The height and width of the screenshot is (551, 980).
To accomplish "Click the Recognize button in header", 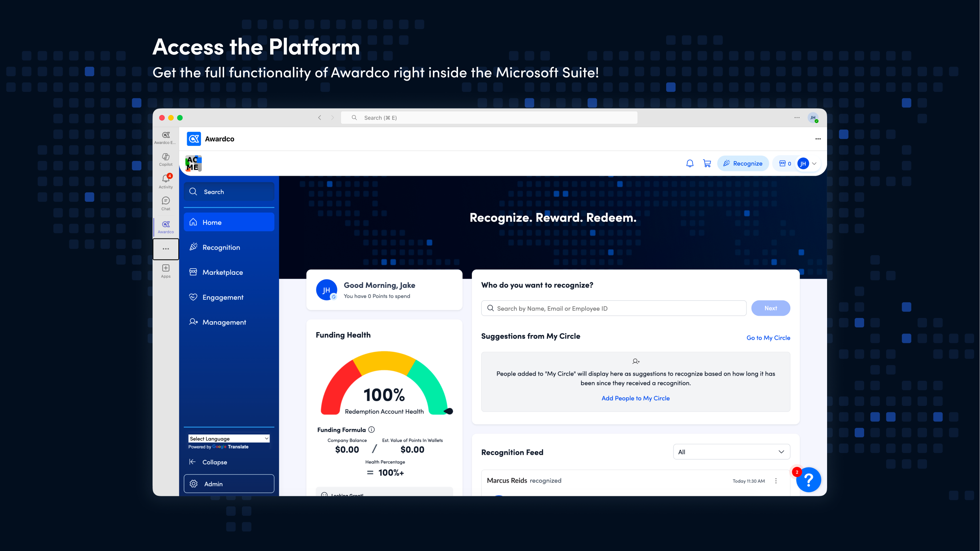I will 742,163.
